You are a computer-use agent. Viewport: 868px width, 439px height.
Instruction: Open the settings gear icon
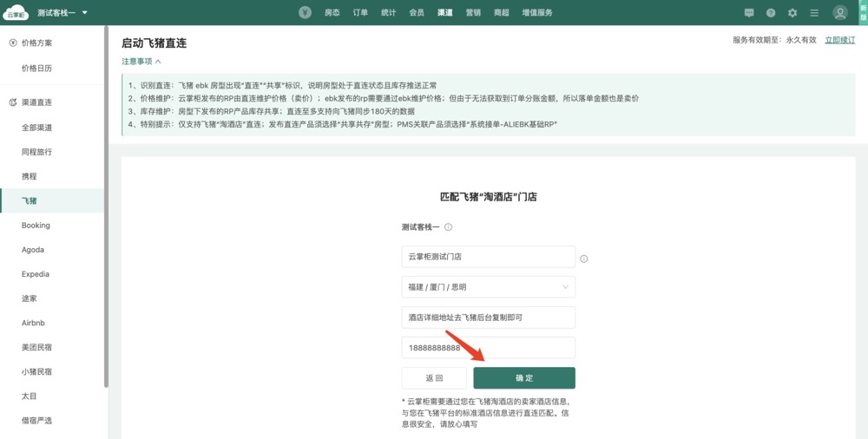point(792,13)
